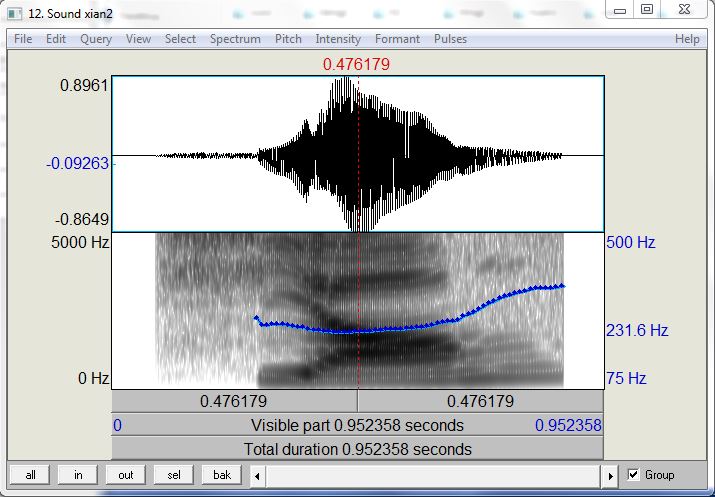Click the 'in' zoom button
This screenshot has height=497, width=715.
tap(78, 475)
